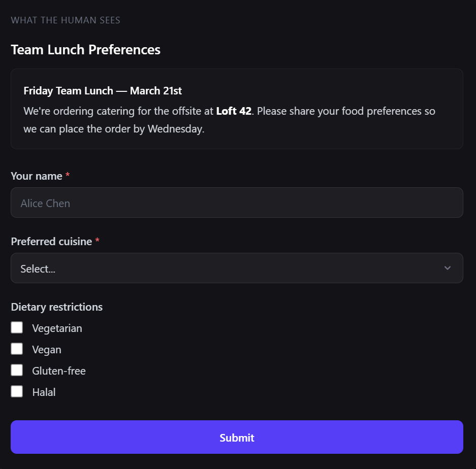
Task: Open the Preferred cuisine dropdown
Action: [237, 268]
